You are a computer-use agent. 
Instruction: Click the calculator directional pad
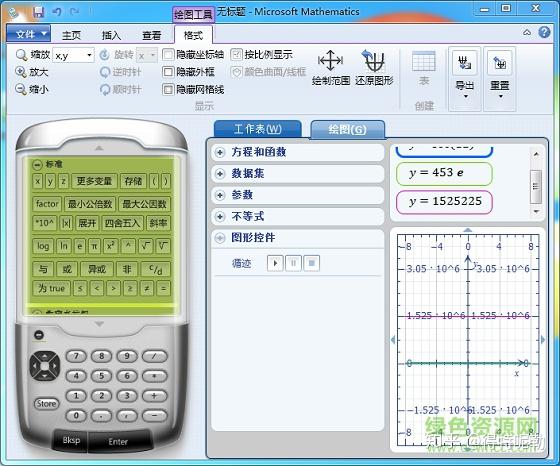[45, 366]
